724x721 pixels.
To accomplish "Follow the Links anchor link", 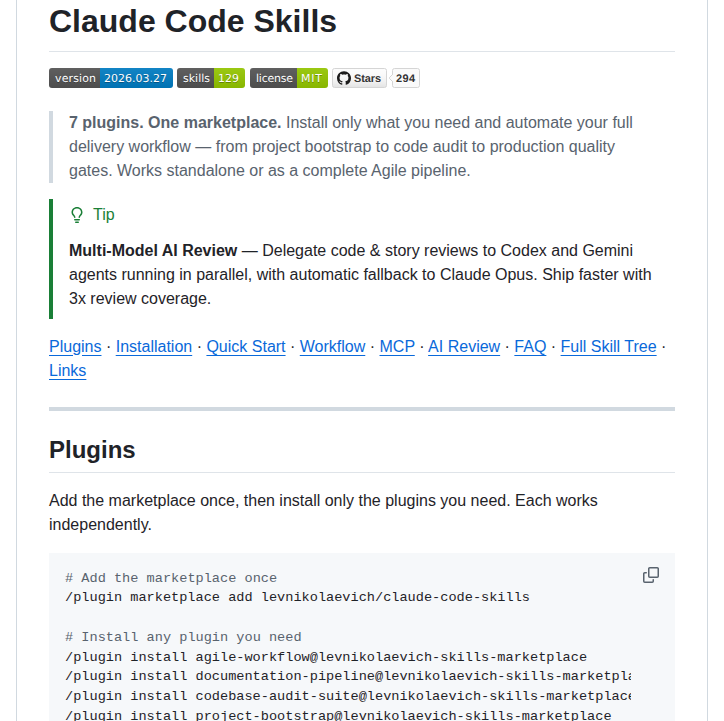I will click(x=67, y=371).
